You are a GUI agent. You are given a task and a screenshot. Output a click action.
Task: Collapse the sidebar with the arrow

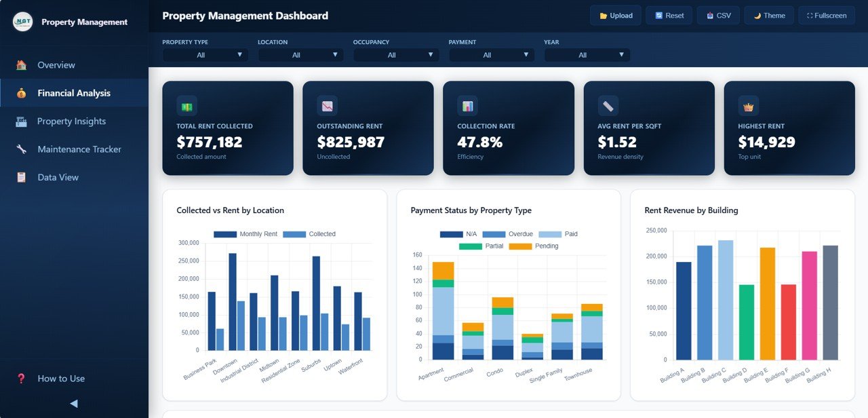click(73, 403)
